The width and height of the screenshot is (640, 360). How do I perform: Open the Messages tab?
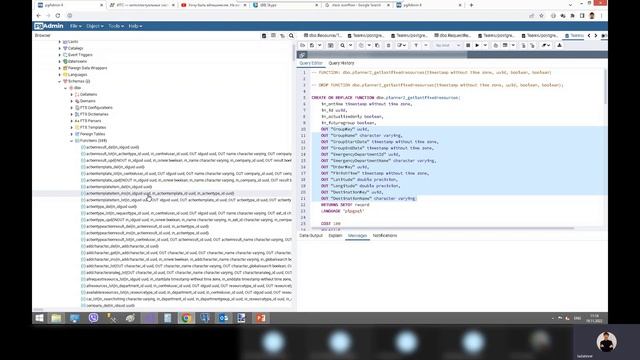[357, 236]
